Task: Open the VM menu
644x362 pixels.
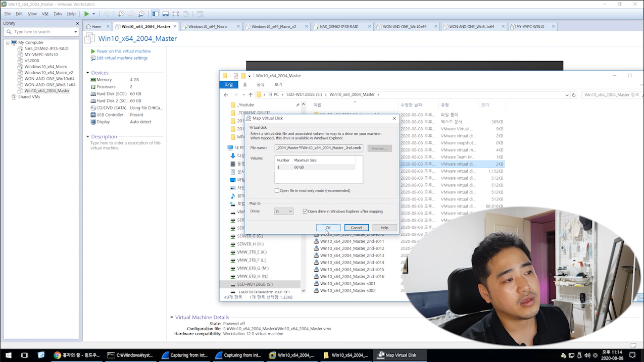Action: pyautogui.click(x=45, y=14)
